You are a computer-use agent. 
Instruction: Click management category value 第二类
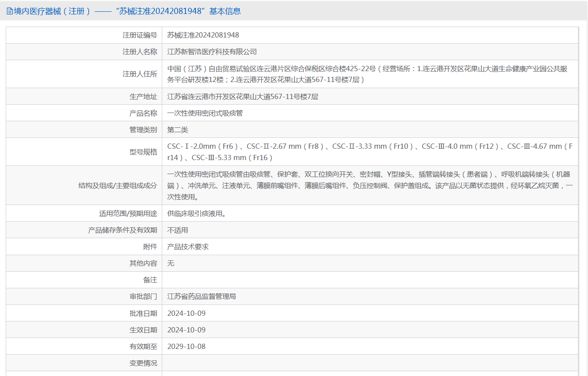coord(178,130)
